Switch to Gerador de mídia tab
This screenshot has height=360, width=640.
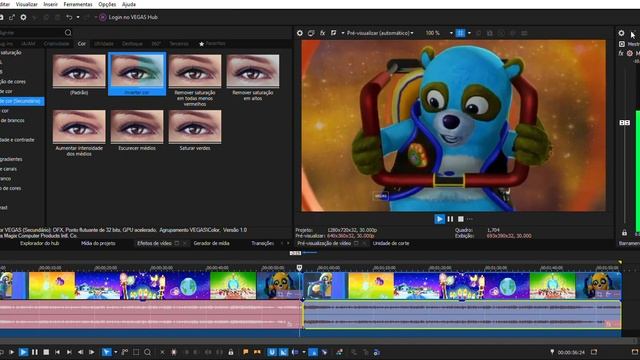point(211,243)
